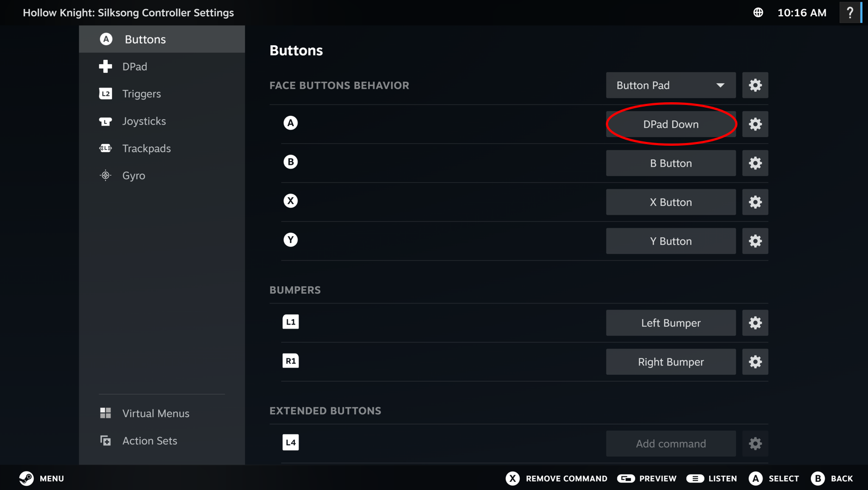
Task: Open gear settings for B Button binding
Action: pos(755,163)
